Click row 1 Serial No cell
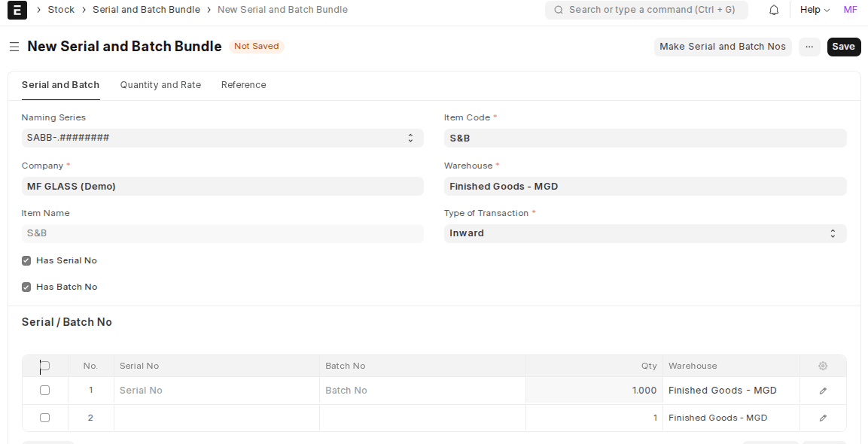 [217, 391]
